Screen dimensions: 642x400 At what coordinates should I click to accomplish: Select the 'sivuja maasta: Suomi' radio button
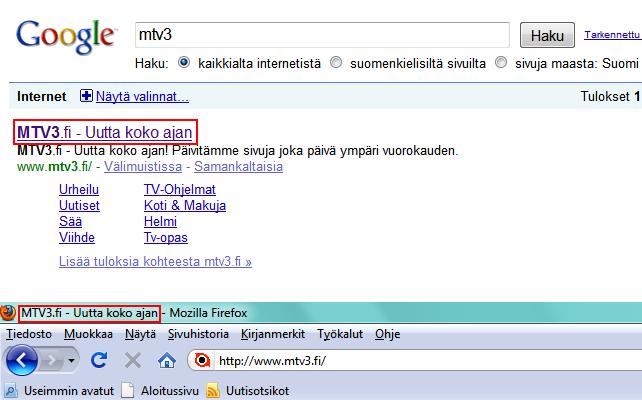[501, 63]
